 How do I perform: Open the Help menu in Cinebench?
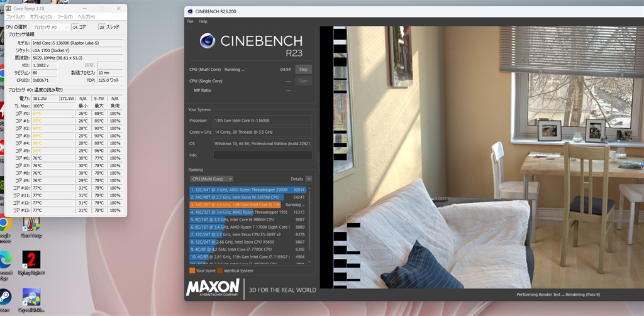coord(203,21)
